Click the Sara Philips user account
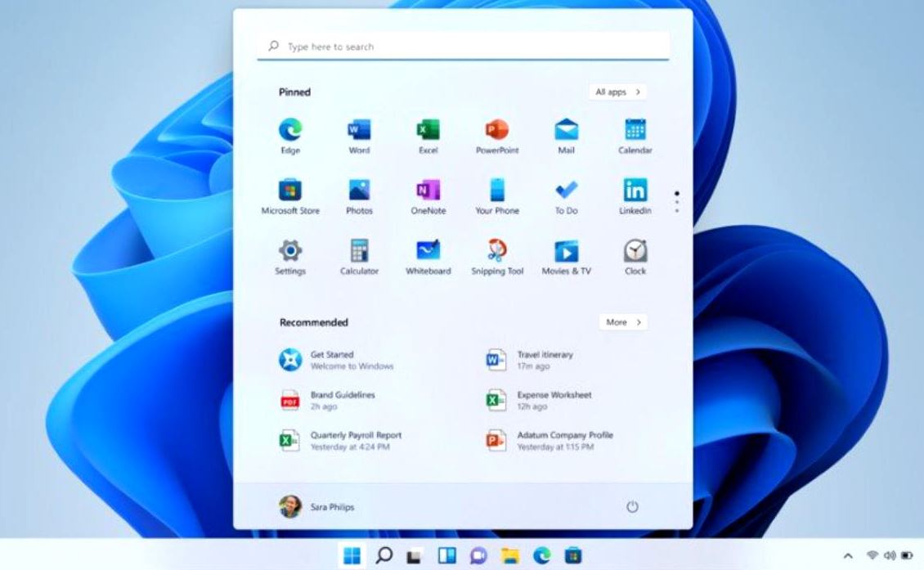 (316, 506)
